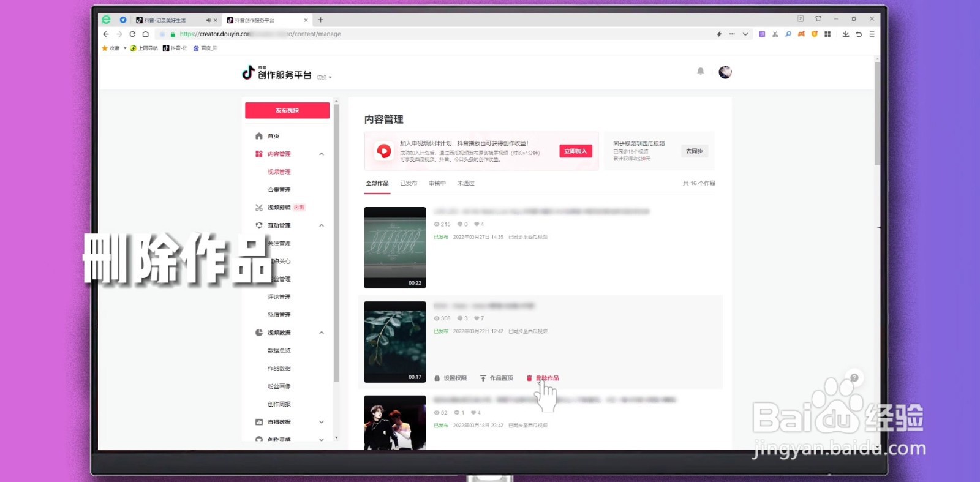Open 私信管理 in the sidebar
Screen dimensions: 980x482
279,315
